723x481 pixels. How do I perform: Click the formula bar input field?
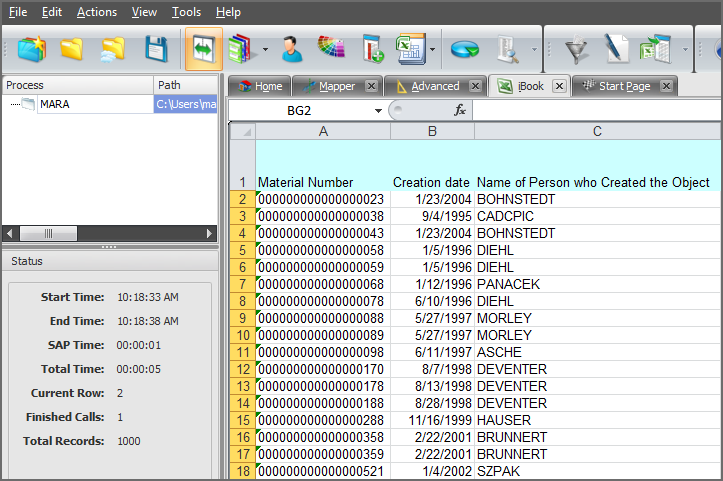[x=595, y=110]
